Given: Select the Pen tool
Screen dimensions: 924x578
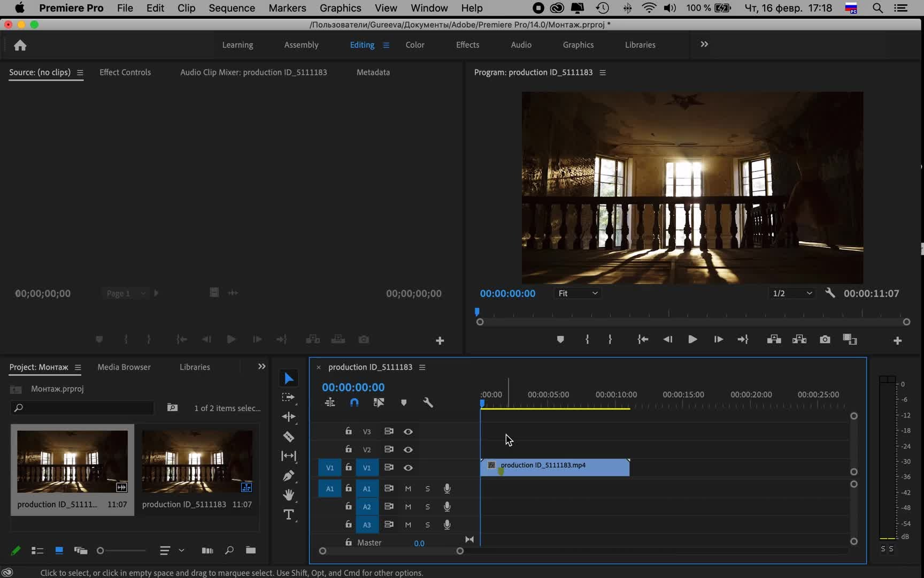Looking at the screenshot, I should click(x=289, y=476).
